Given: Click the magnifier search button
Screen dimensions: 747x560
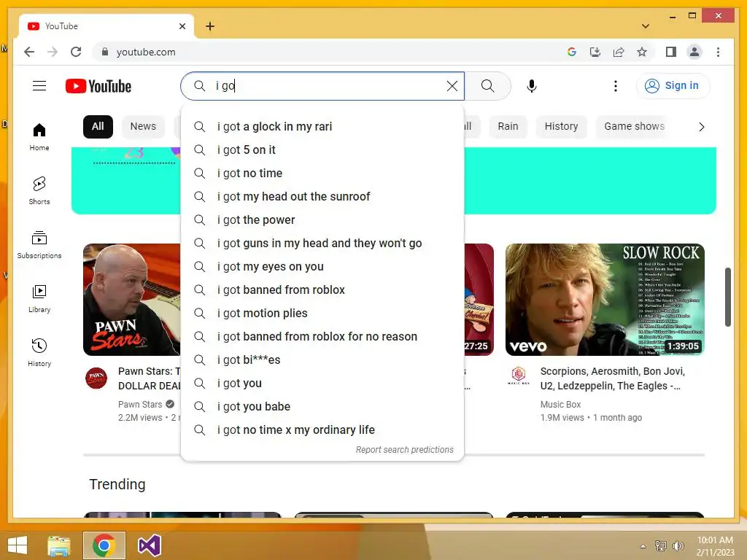Looking at the screenshot, I should point(487,86).
